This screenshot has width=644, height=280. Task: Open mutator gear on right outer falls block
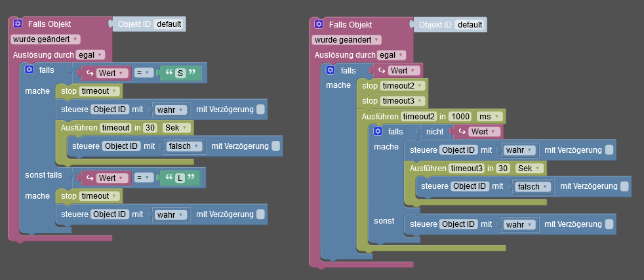331,70
